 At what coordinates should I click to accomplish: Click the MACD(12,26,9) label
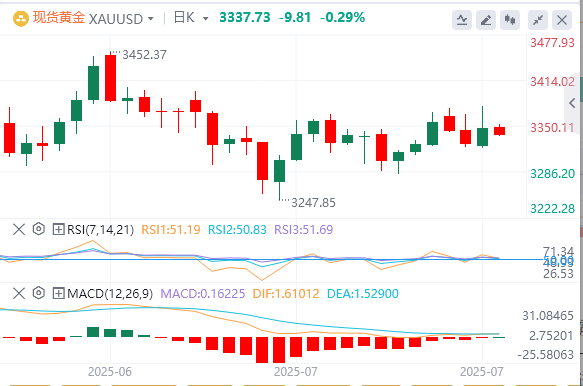[110, 294]
